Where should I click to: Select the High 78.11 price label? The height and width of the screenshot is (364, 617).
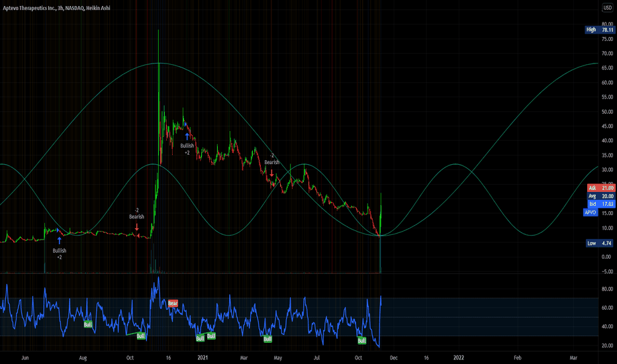(599, 30)
